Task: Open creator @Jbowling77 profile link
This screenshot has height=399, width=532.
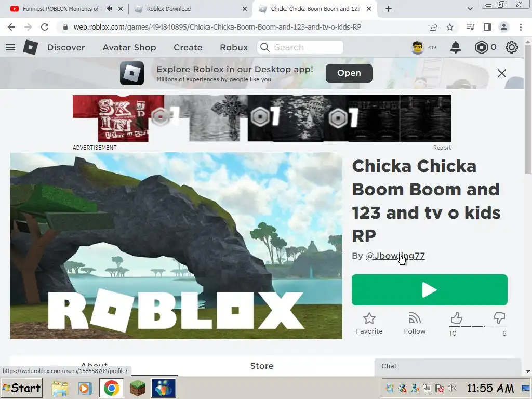Action: (x=395, y=256)
